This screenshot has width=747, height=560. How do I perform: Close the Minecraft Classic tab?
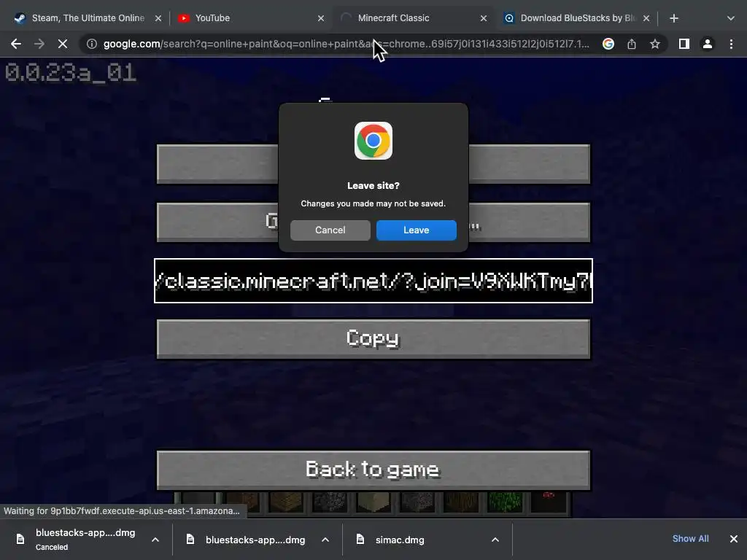[x=484, y=18]
